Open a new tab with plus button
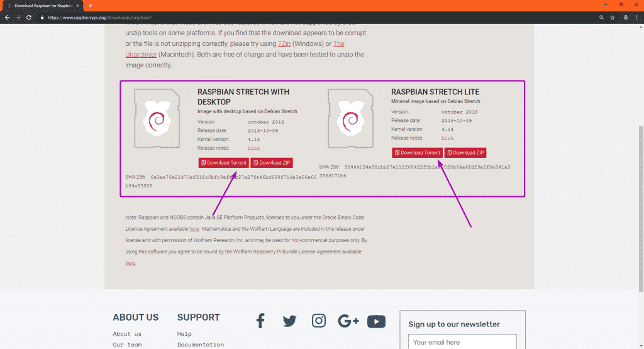644x349 pixels. pos(91,6)
